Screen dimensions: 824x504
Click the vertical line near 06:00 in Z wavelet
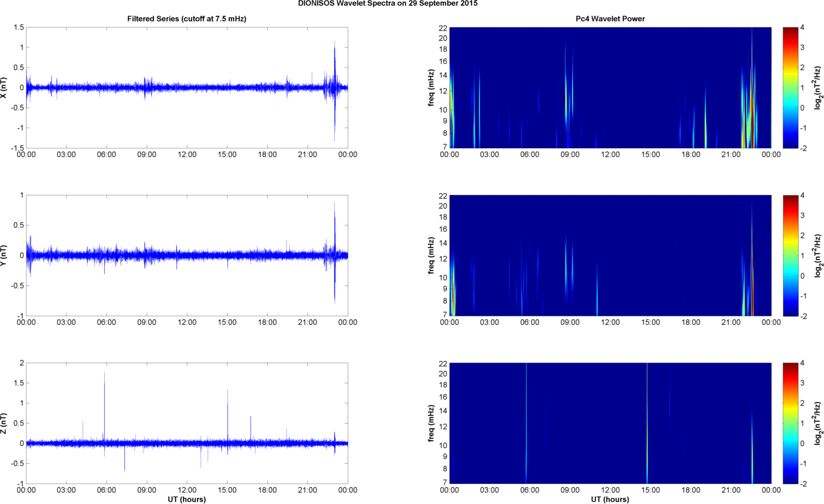(x=526, y=423)
